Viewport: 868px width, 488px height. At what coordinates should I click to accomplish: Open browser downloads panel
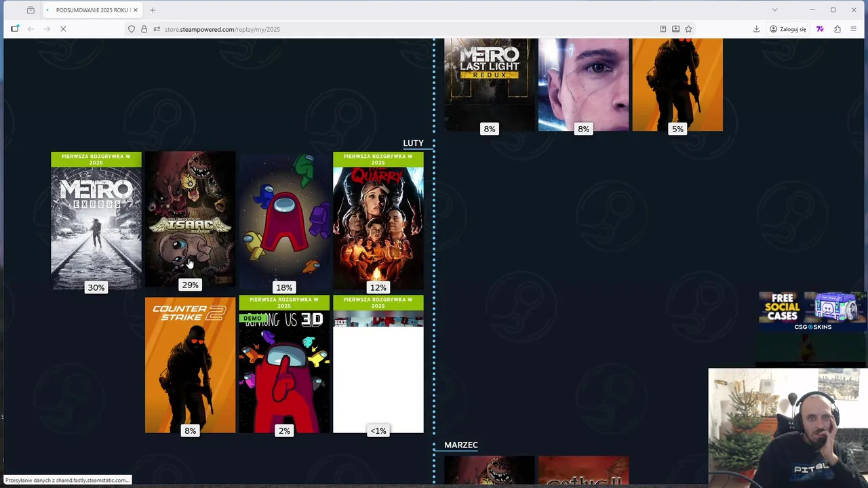click(756, 29)
